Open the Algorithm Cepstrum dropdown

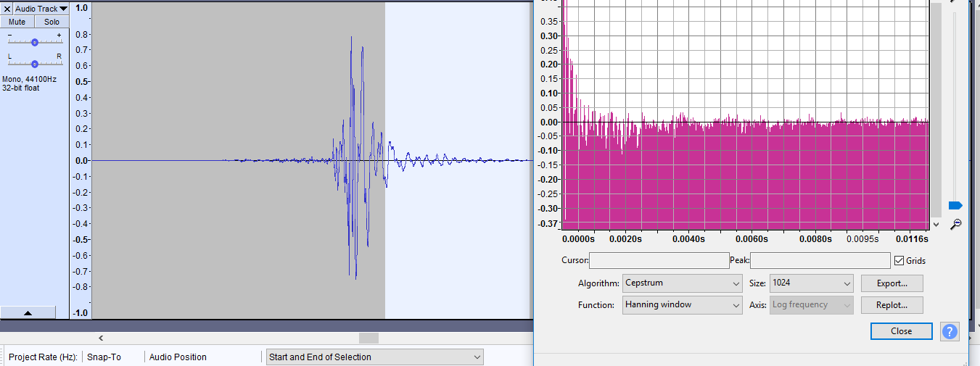(681, 283)
